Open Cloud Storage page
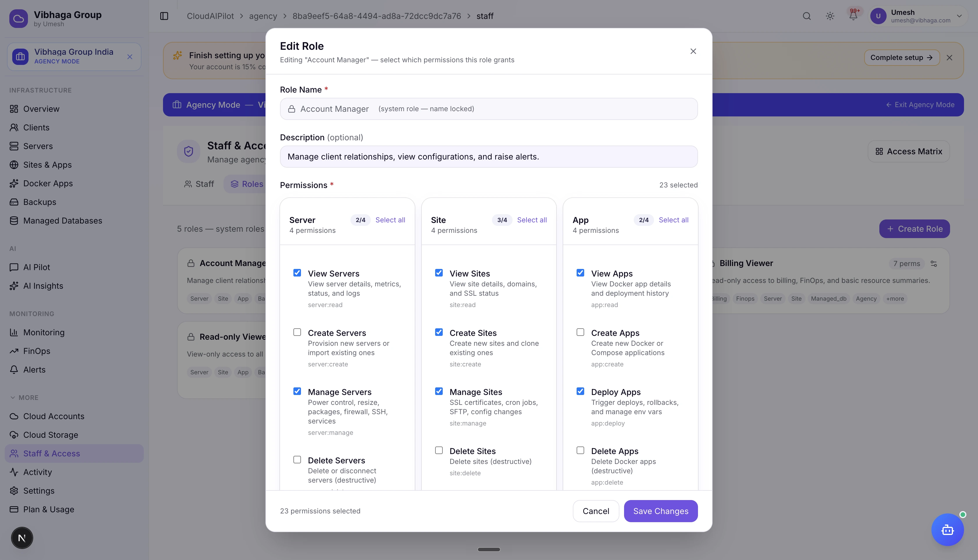The width and height of the screenshot is (978, 560). 74,435
